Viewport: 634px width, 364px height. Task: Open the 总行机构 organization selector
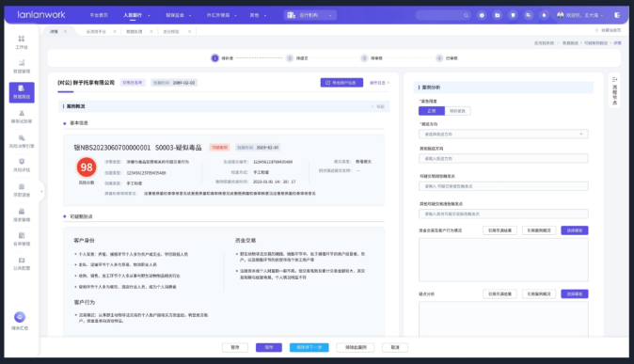coord(310,15)
